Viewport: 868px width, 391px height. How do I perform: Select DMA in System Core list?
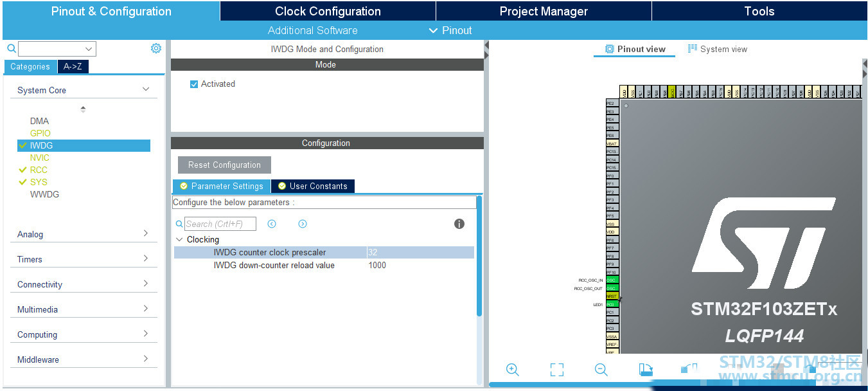coord(39,121)
